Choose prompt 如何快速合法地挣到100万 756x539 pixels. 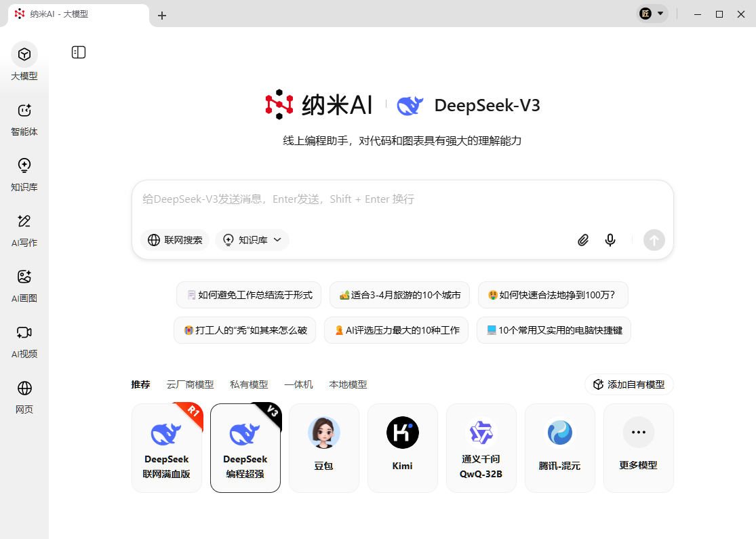553,295
